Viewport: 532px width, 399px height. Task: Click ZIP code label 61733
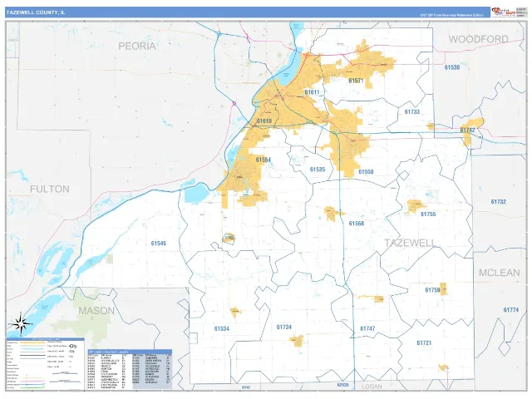coord(412,111)
